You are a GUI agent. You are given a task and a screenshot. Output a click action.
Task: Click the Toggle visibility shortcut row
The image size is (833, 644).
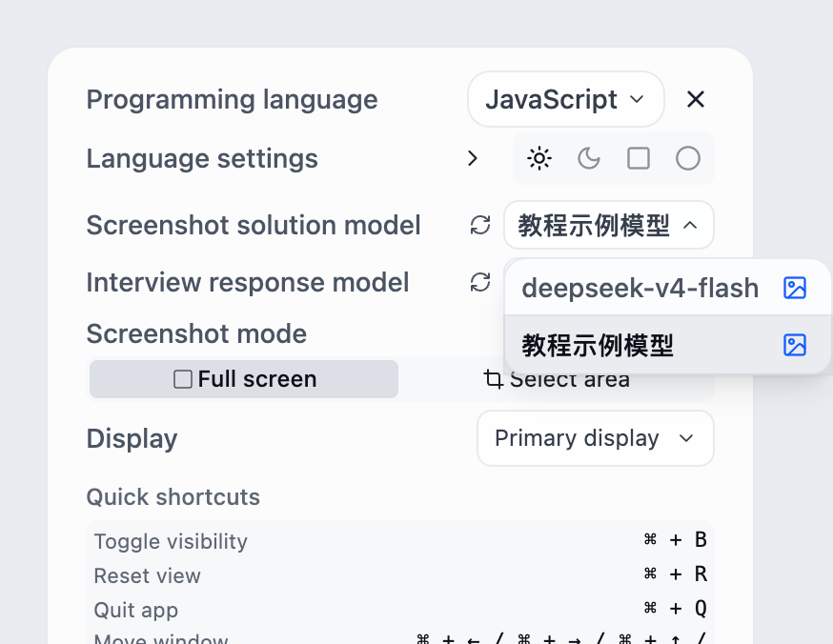coord(400,541)
